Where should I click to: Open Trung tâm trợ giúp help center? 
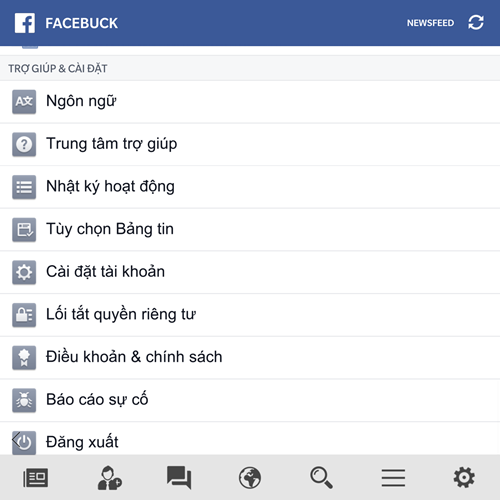[250, 144]
